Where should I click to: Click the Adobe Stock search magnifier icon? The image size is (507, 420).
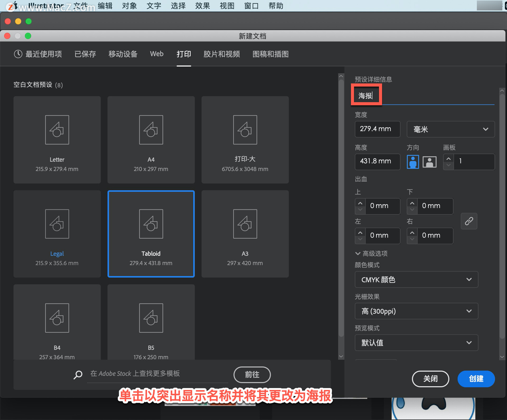point(78,375)
